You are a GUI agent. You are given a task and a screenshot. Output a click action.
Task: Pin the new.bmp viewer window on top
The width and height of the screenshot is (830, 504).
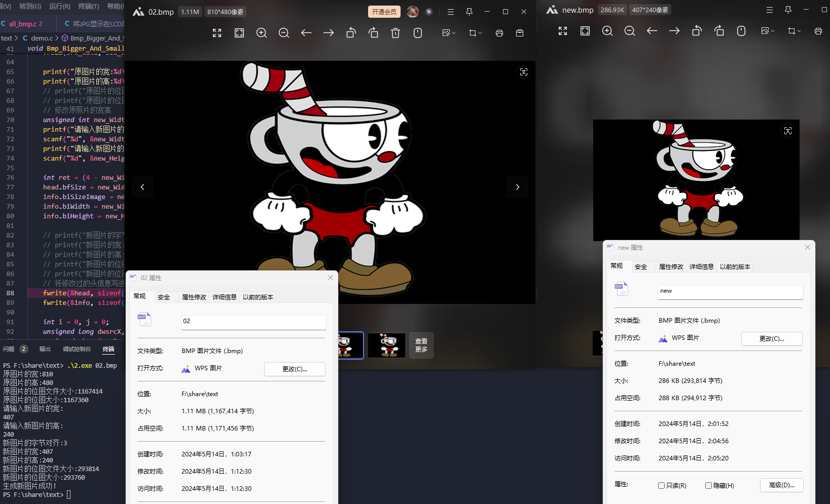pyautogui.click(x=788, y=10)
